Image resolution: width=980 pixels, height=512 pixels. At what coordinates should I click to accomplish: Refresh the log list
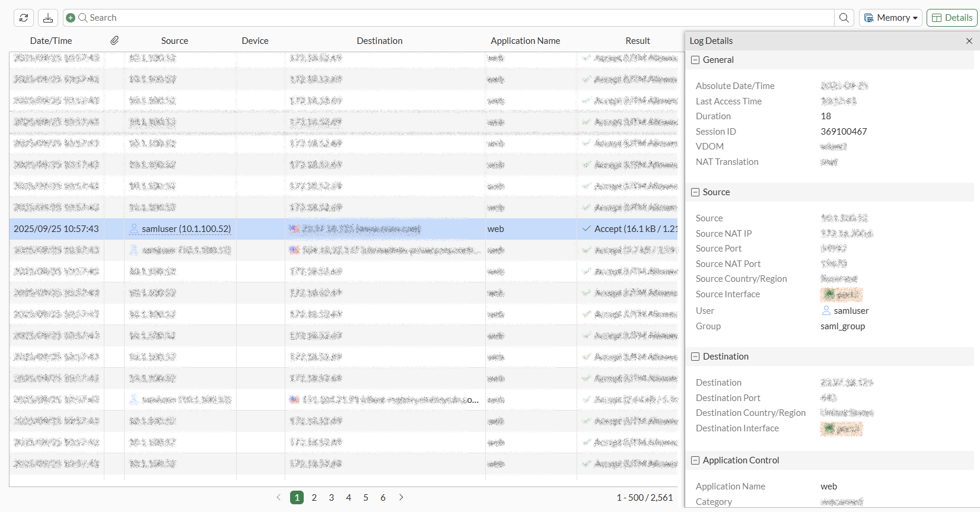pos(24,18)
